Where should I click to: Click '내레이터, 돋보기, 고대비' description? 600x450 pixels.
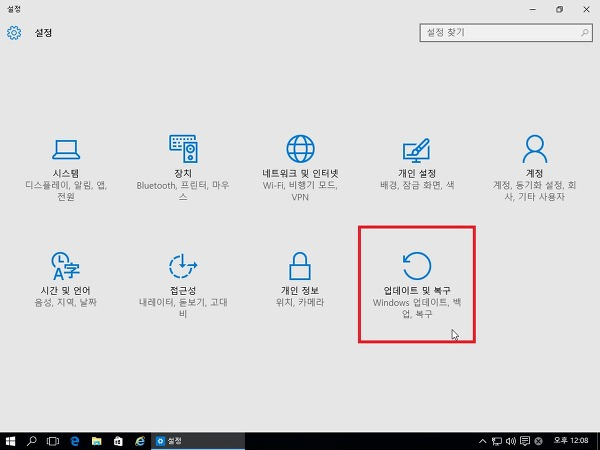[x=183, y=308]
